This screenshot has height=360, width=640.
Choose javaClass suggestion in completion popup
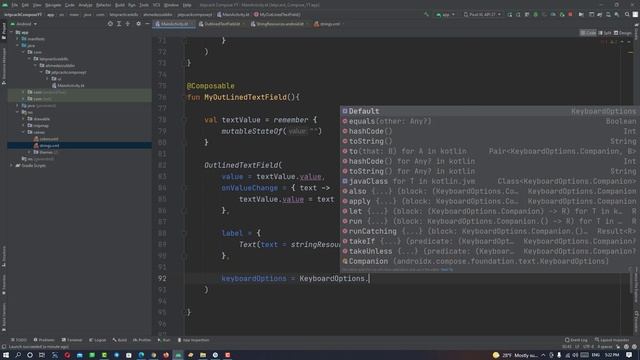[x=490, y=181]
